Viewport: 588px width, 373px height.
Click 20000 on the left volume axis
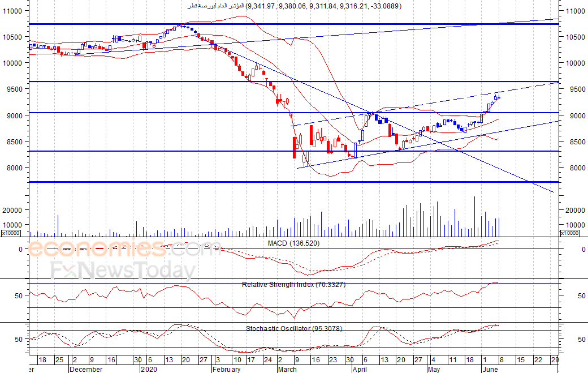coord(12,210)
